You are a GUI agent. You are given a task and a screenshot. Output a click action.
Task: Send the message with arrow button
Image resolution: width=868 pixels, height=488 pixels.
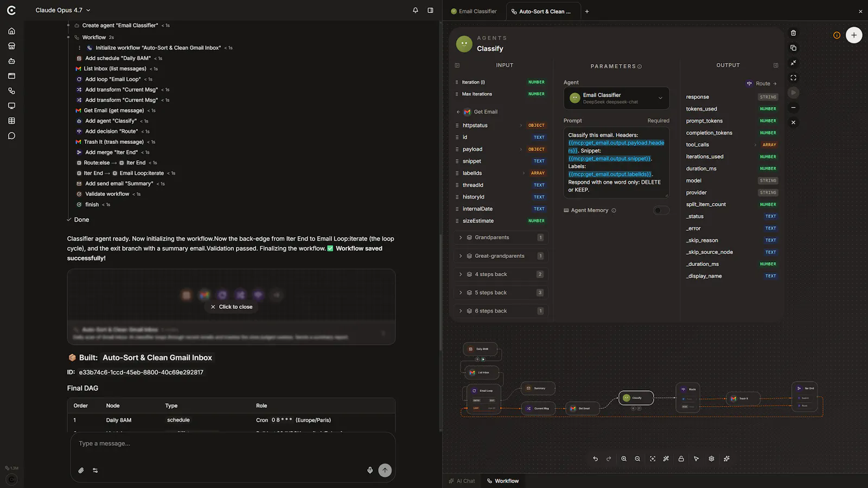[x=385, y=470]
